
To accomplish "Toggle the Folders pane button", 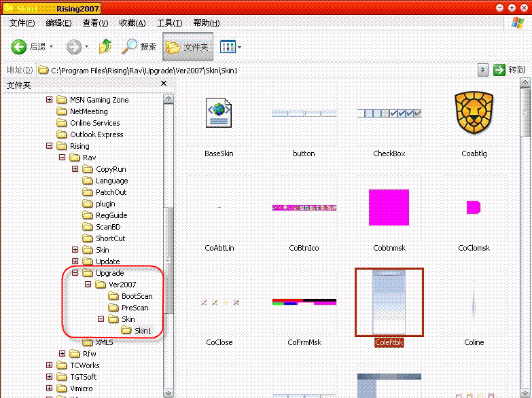I will (188, 47).
